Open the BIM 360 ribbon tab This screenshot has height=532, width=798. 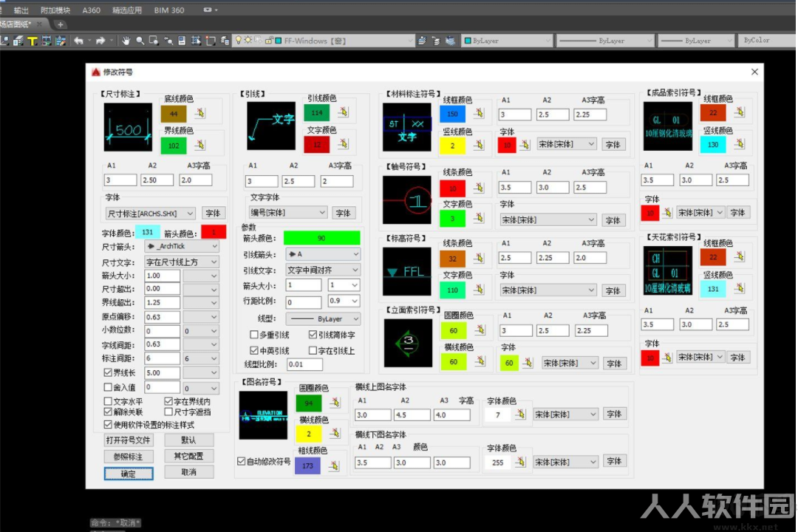pyautogui.click(x=169, y=10)
